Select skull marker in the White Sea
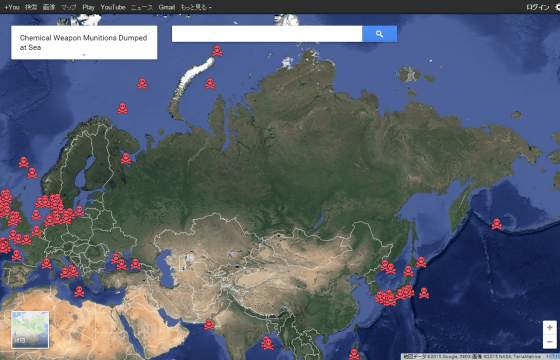This screenshot has width=560, height=360. 126,159
